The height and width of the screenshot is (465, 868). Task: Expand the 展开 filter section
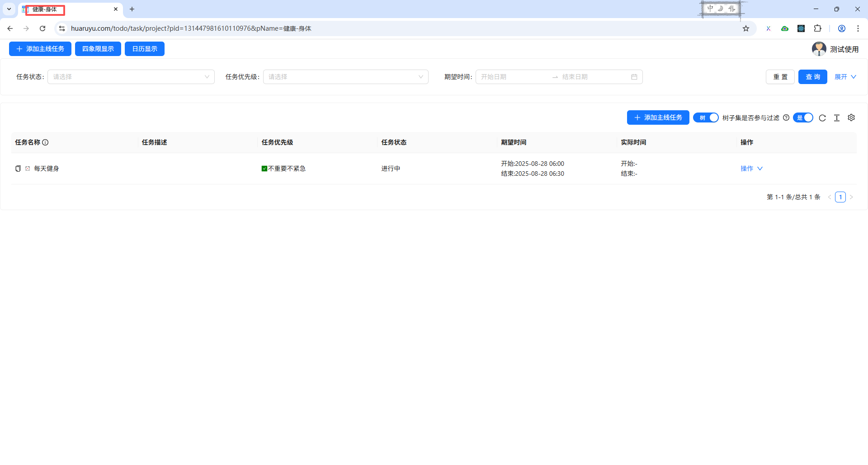[x=845, y=77]
